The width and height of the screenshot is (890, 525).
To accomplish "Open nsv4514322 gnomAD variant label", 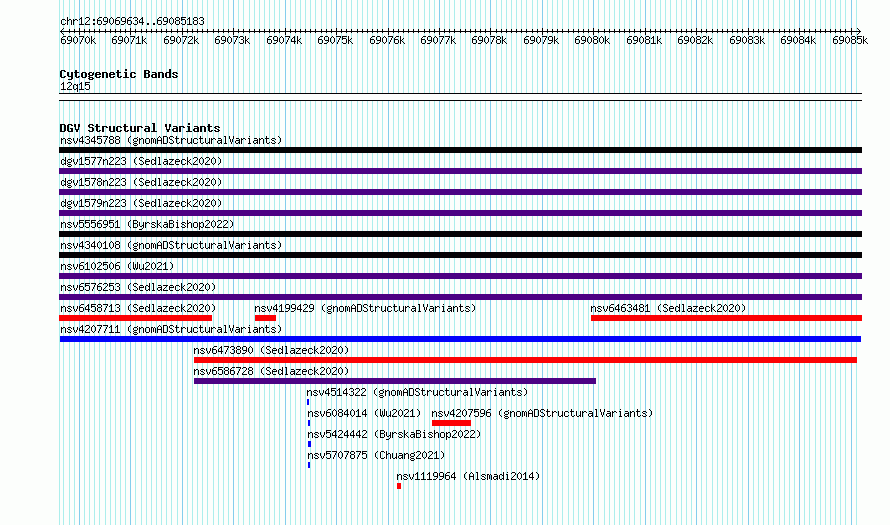I will coord(417,392).
